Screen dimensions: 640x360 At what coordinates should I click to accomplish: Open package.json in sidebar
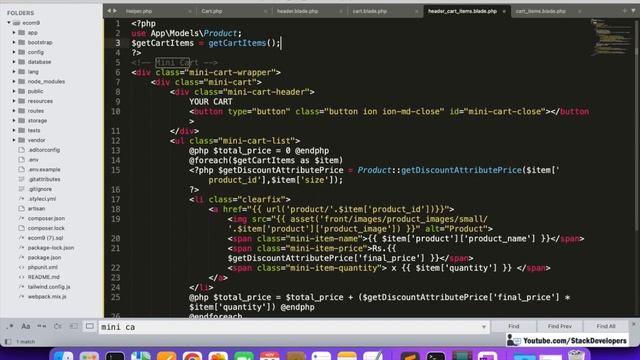[x=44, y=258]
